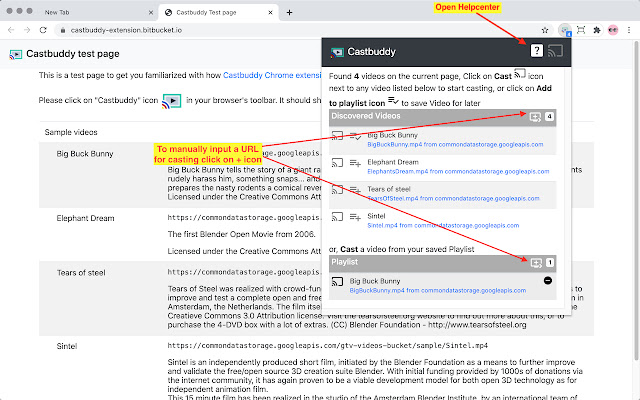Click Elephant Dream title in popup list
Screen dimensions: 640x400
(x=393, y=162)
